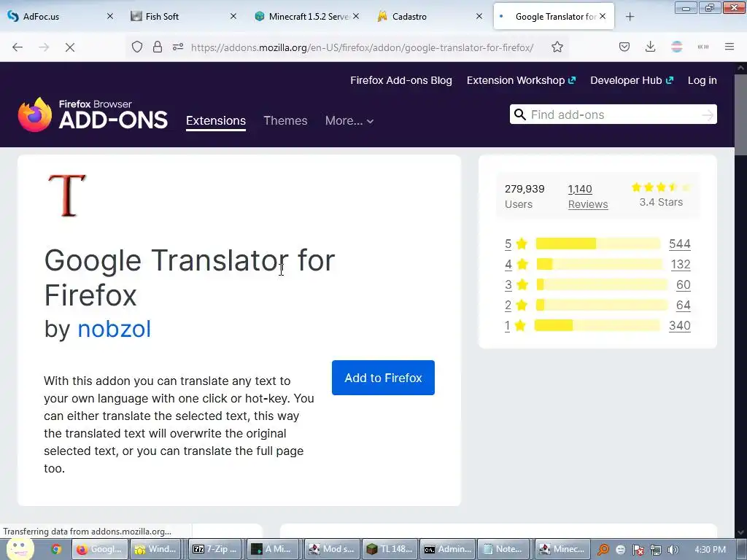Open the 340 one-star reviews count
The width and height of the screenshot is (747, 560).
click(679, 326)
